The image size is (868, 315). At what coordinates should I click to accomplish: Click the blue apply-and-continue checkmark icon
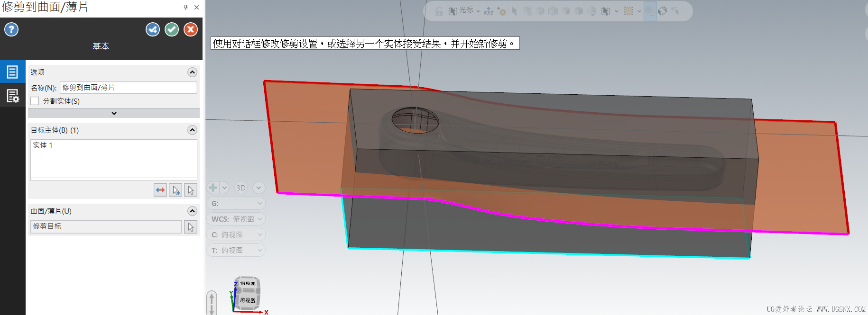tap(153, 29)
